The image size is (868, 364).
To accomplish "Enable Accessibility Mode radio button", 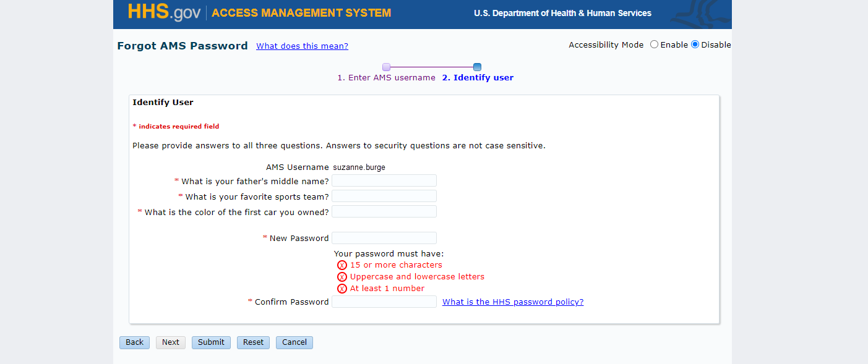I will tap(654, 44).
